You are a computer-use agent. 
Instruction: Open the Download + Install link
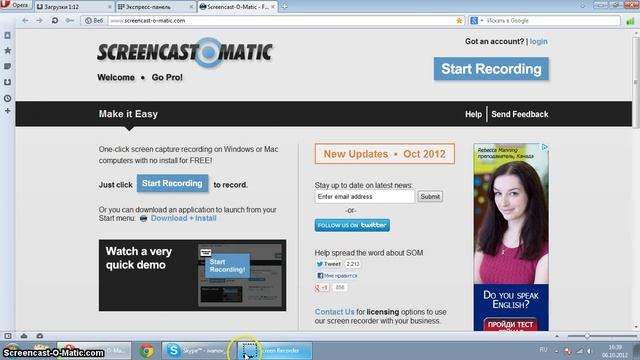point(183,218)
